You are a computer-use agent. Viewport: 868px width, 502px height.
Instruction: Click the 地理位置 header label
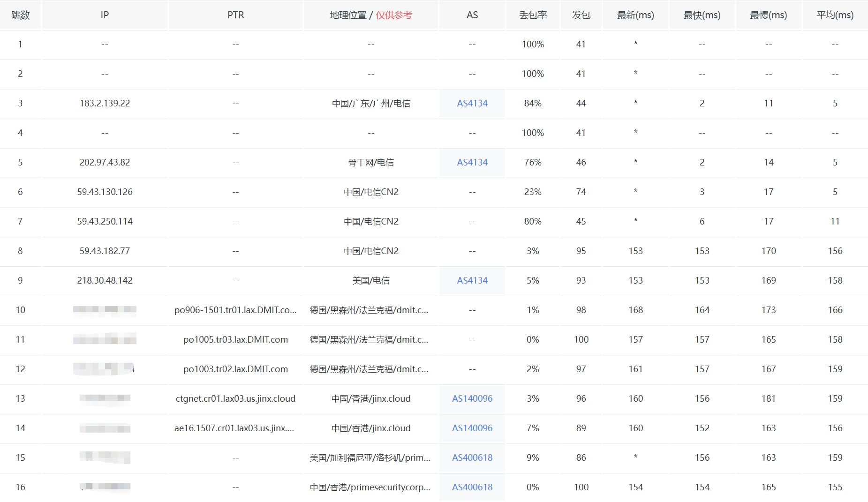click(x=348, y=15)
